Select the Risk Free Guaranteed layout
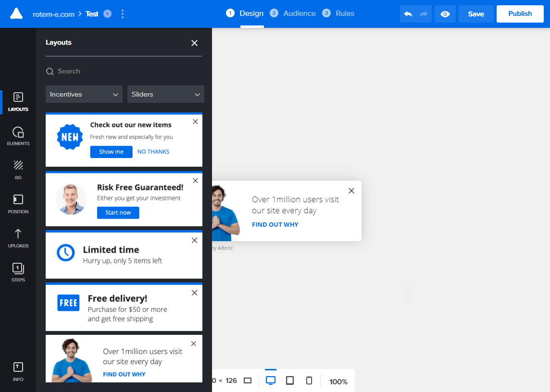The height and width of the screenshot is (392, 550). click(x=124, y=199)
